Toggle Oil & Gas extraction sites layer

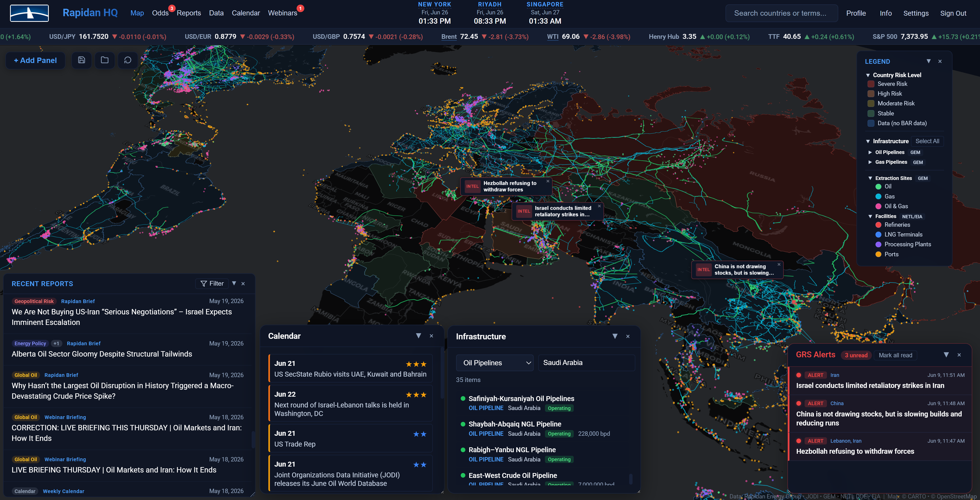[x=891, y=206]
